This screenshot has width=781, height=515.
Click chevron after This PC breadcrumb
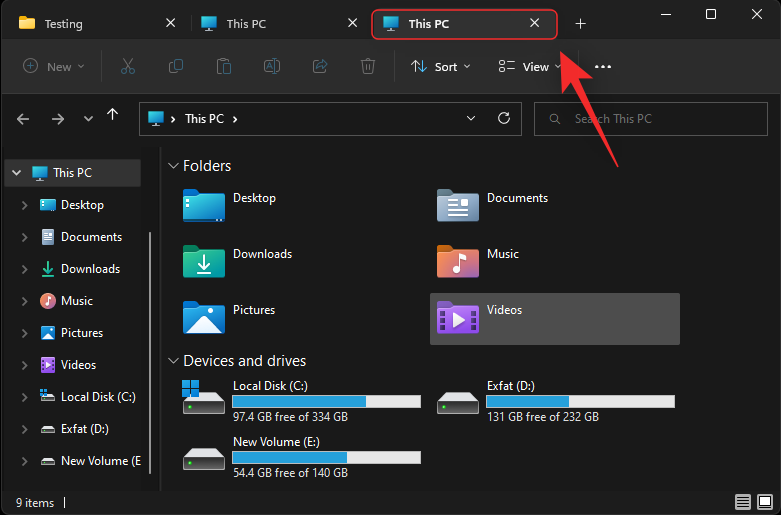pos(235,119)
